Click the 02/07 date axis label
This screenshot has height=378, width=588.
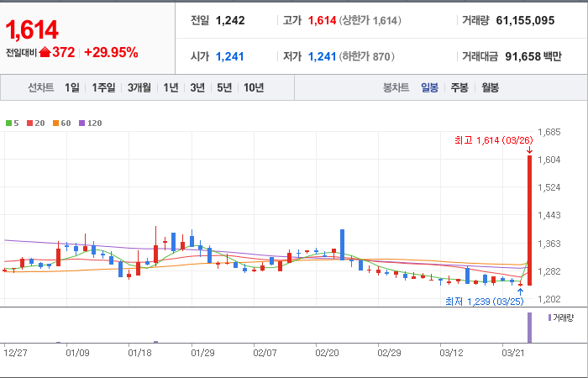point(265,353)
